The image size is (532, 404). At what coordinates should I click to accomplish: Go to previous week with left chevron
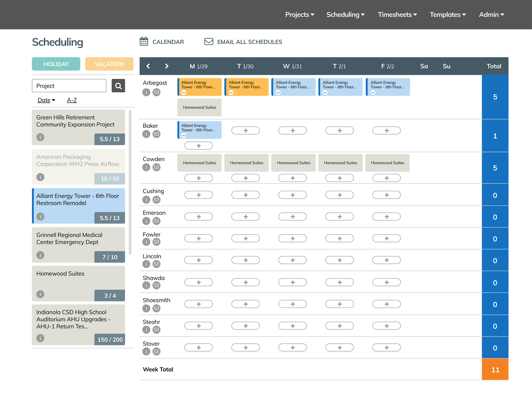tap(148, 66)
